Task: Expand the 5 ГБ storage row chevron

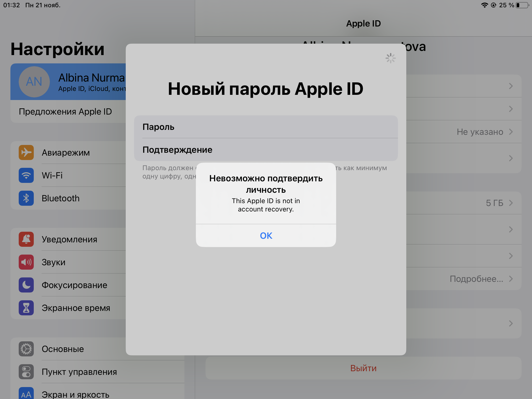Action: click(511, 203)
